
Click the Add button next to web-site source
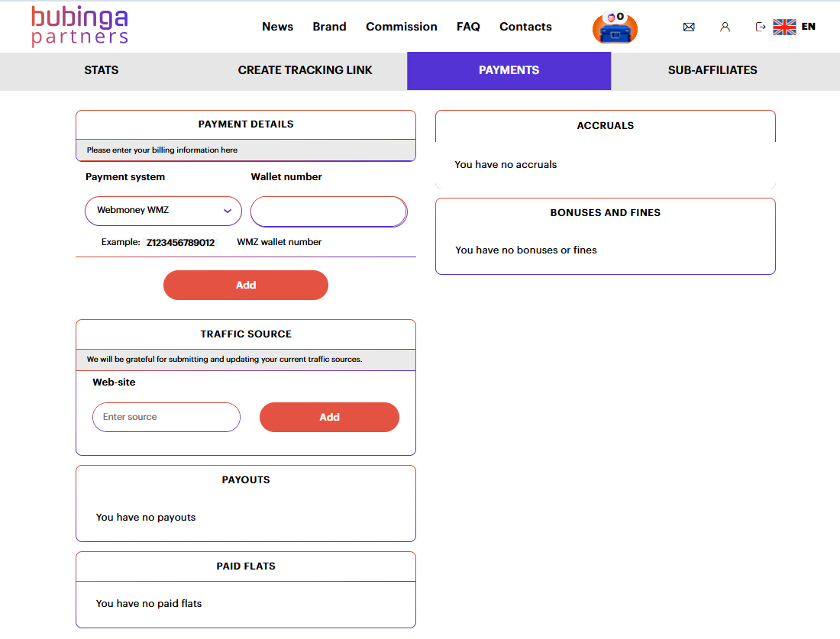click(329, 418)
